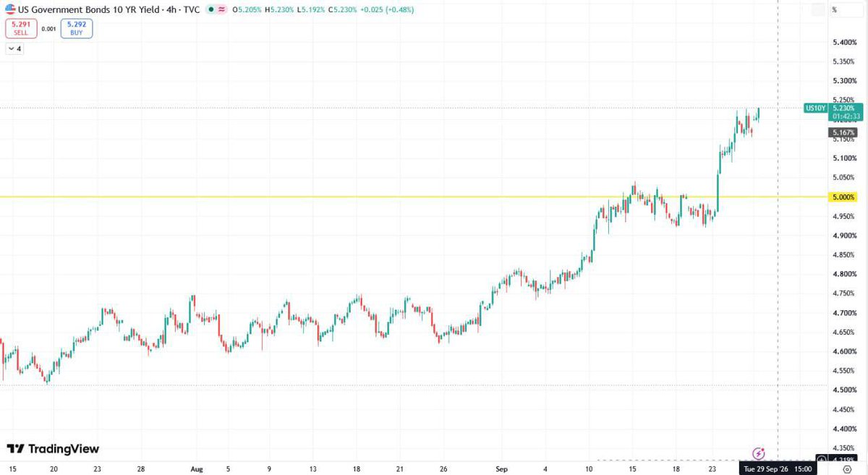Click the green market status dot
This screenshot has height=475, width=868.
[210, 10]
